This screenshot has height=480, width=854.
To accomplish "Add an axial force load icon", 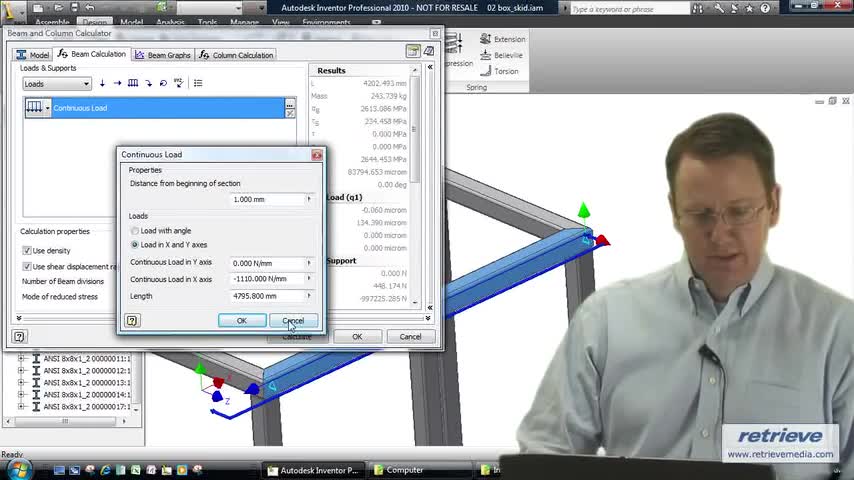I will (118, 83).
